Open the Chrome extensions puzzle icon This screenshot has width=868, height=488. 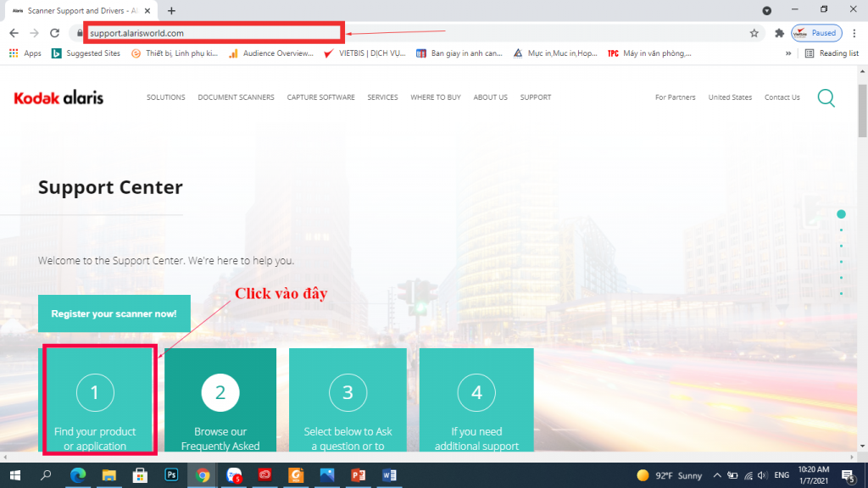(779, 33)
